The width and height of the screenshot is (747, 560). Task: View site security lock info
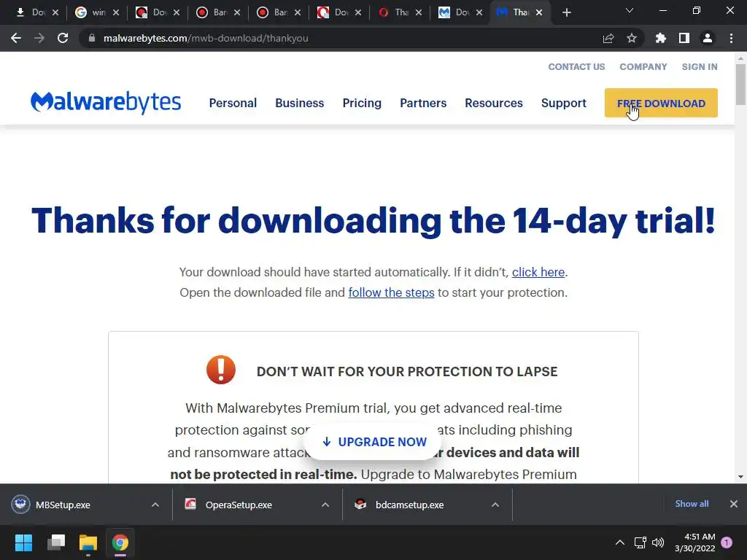coord(92,38)
